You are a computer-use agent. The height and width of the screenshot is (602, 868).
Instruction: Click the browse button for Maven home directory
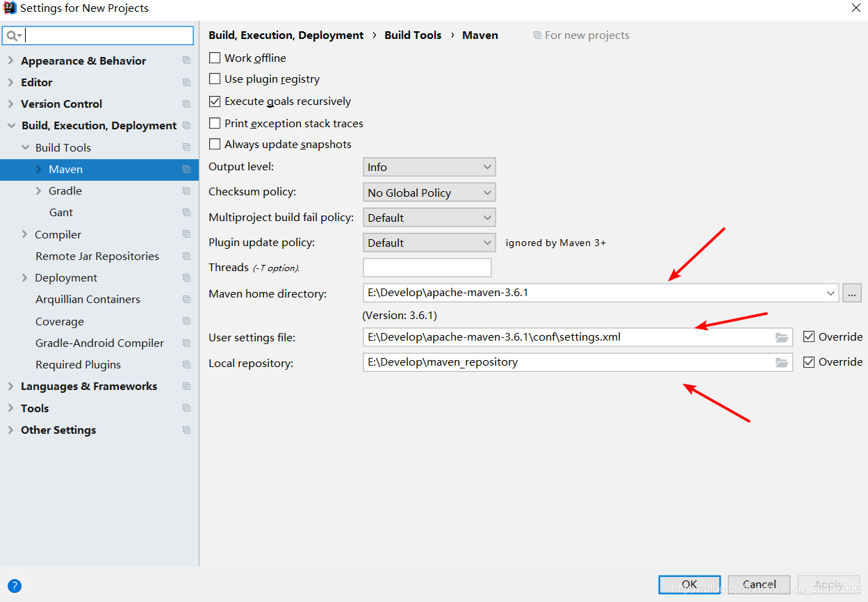tap(852, 293)
